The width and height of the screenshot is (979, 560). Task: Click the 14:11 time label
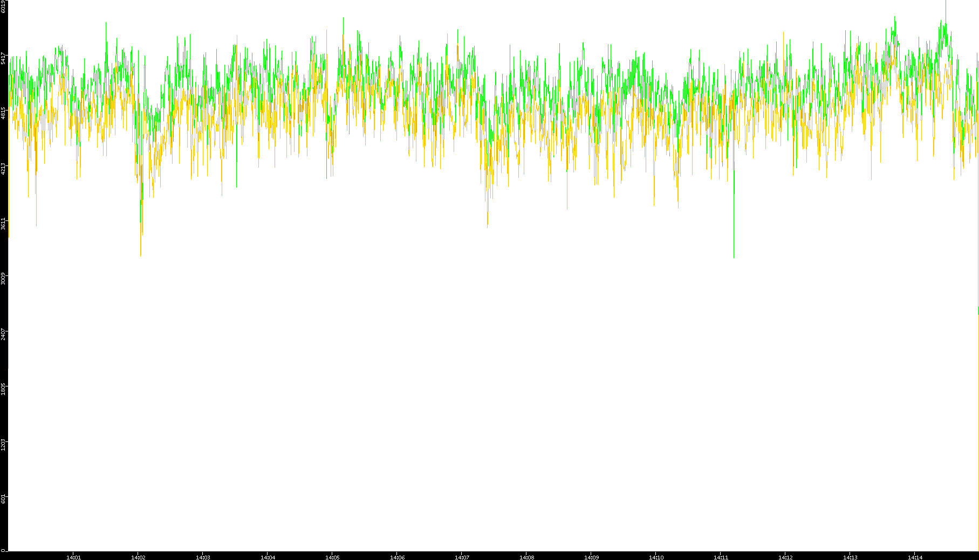click(721, 557)
